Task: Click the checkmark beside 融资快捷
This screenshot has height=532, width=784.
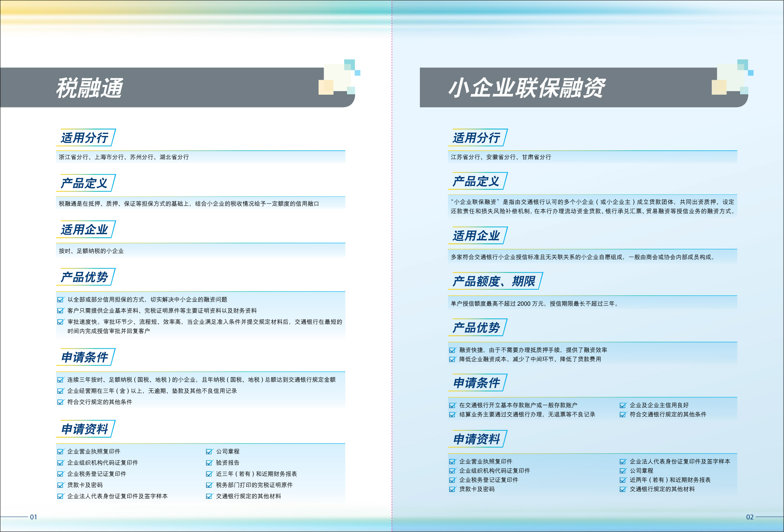Action: point(452,350)
